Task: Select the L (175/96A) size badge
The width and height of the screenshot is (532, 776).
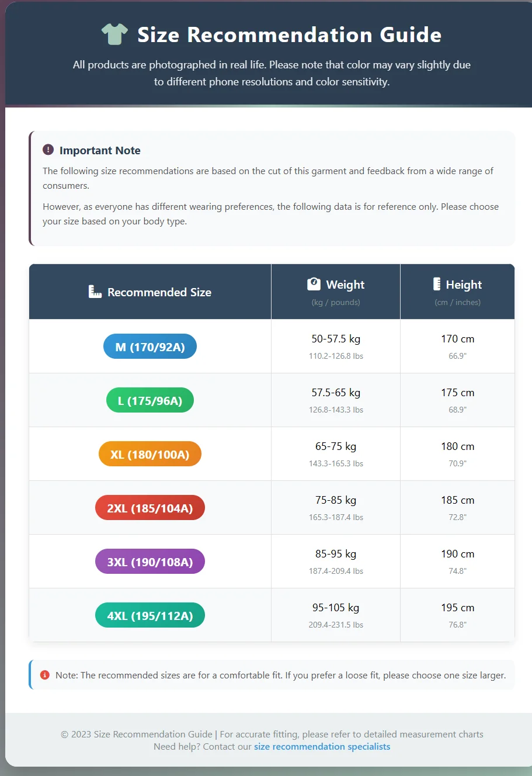Action: (x=150, y=401)
